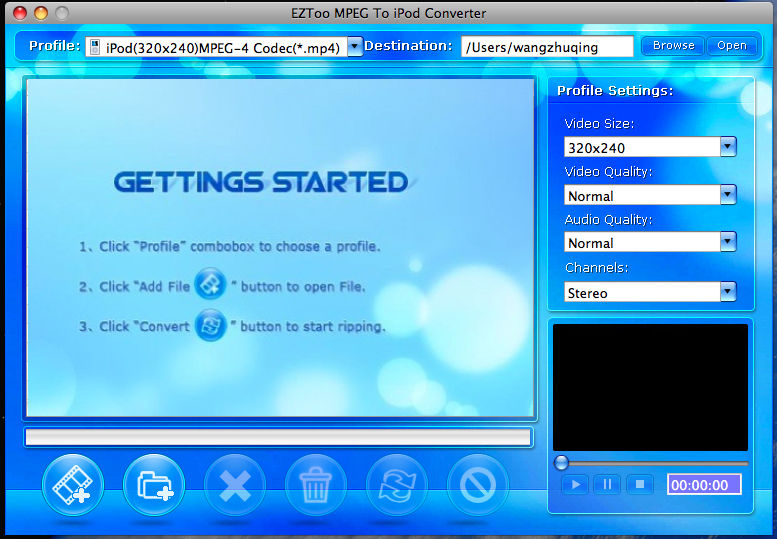Click the preview seek slider knob
The image size is (777, 539).
point(561,463)
